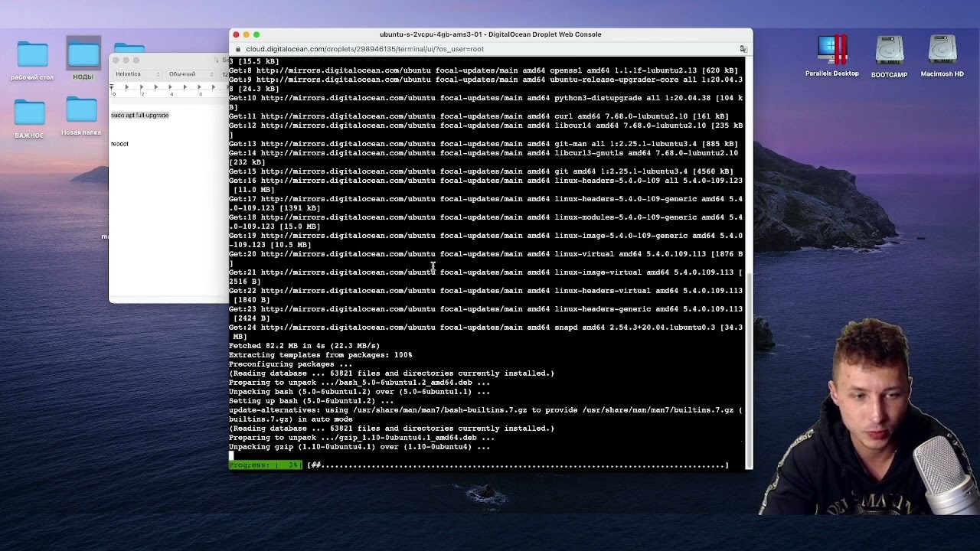This screenshot has height=551, width=980.
Task: Click the Get:15 git download line
Action: tap(481, 171)
